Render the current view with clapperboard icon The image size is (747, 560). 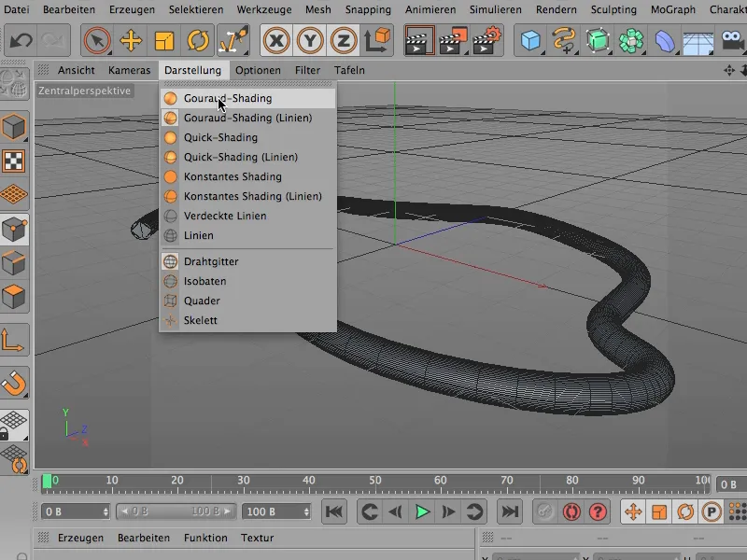(x=419, y=40)
